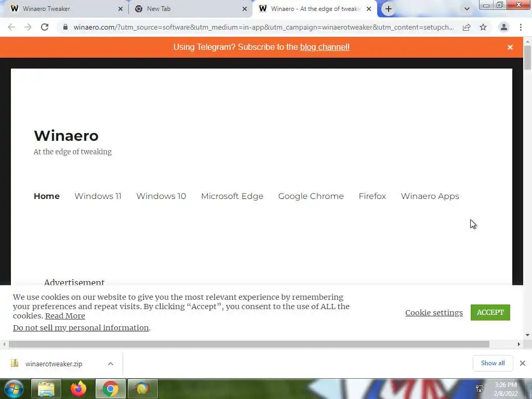Follow the Read More link
Viewport: 532px width, 399px height.
click(65, 316)
